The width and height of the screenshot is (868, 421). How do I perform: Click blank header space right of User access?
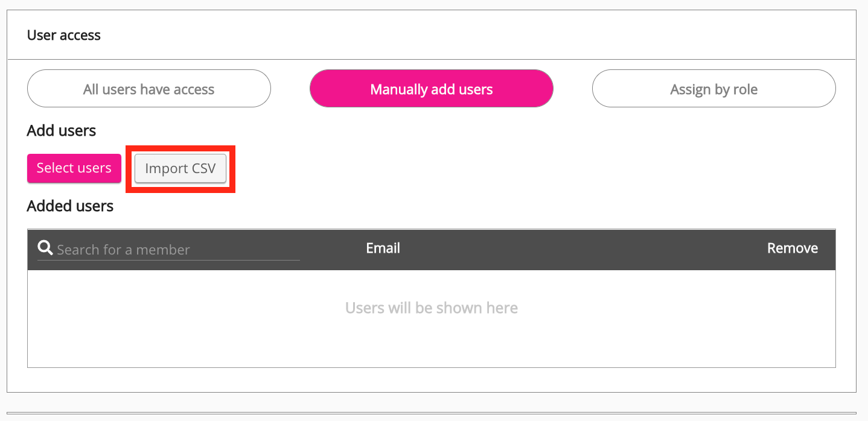click(483, 35)
